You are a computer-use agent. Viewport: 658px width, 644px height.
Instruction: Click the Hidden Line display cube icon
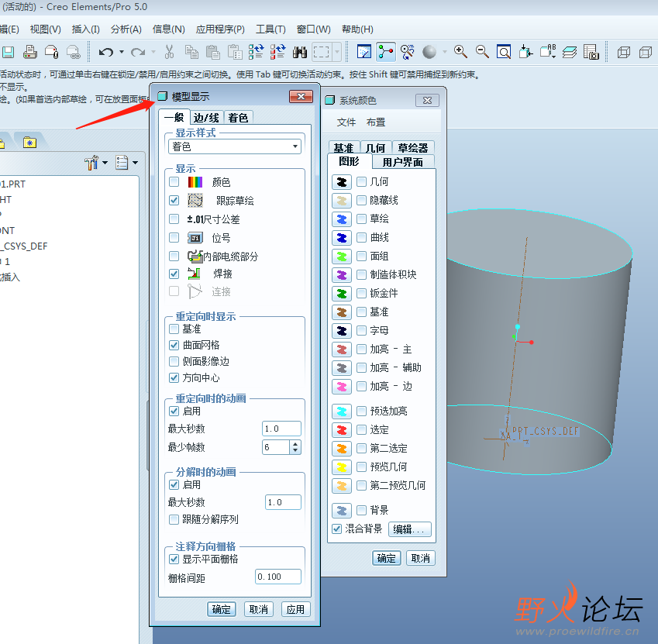pyautogui.click(x=645, y=52)
